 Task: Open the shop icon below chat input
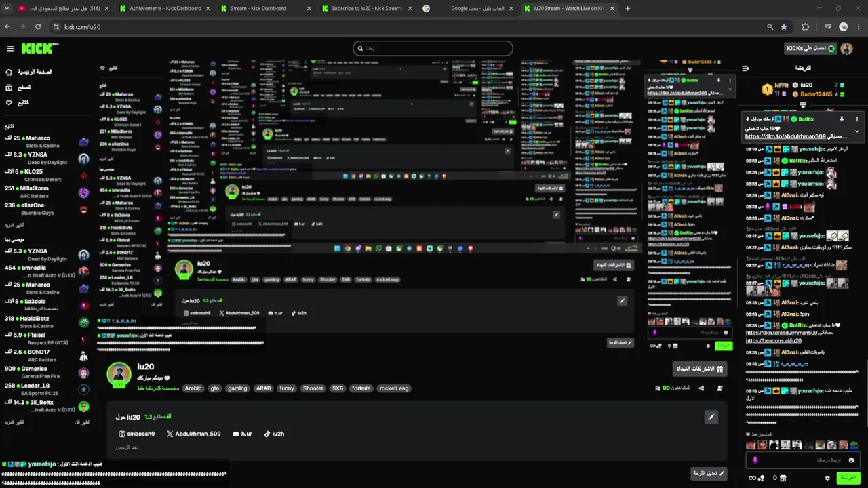click(783, 478)
